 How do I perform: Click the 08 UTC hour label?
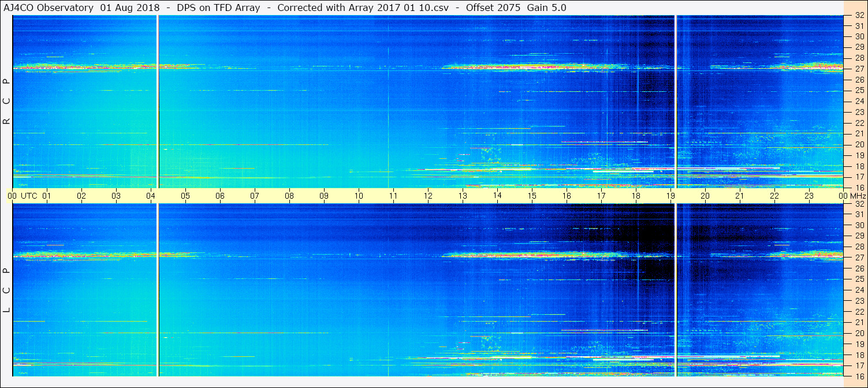click(289, 196)
